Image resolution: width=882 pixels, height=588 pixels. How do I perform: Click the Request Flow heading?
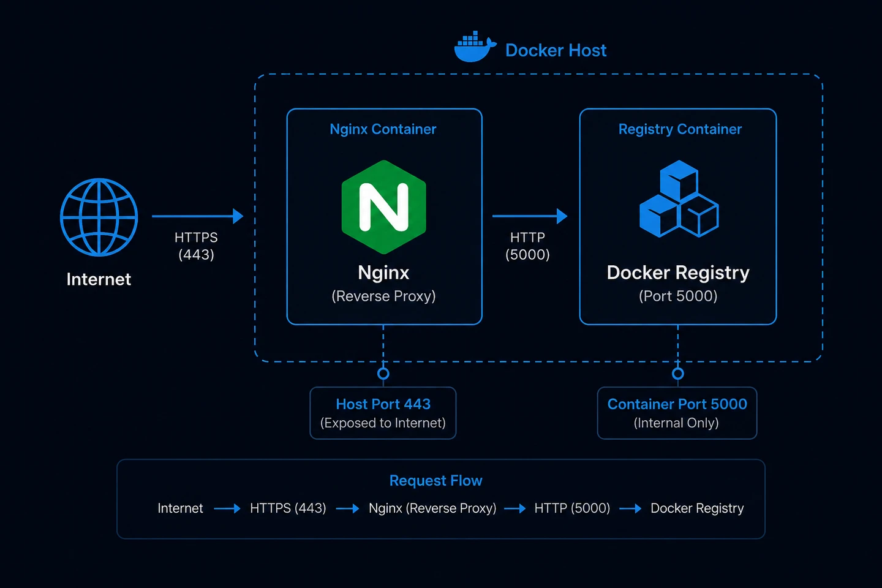coord(435,481)
